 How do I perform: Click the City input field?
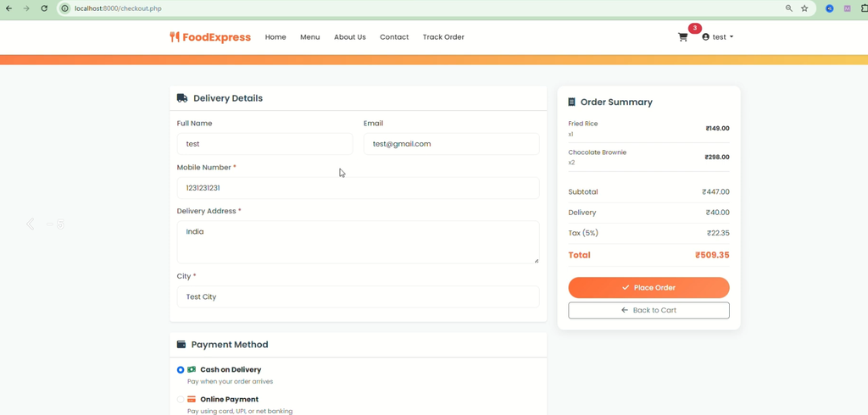pyautogui.click(x=359, y=296)
